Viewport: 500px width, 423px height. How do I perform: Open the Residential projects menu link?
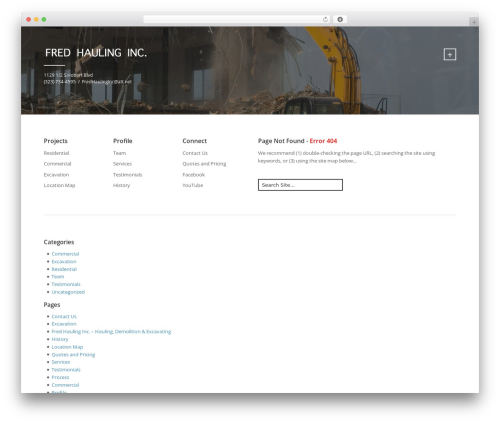pyautogui.click(x=56, y=153)
